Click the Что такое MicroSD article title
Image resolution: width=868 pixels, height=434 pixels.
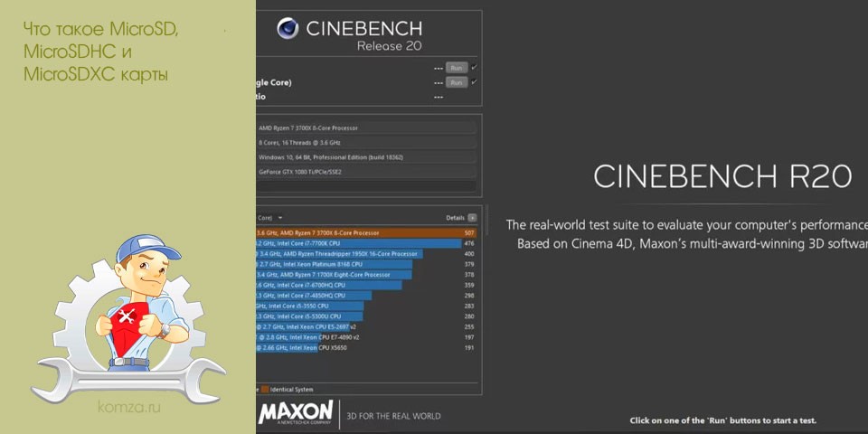pyautogui.click(x=101, y=52)
